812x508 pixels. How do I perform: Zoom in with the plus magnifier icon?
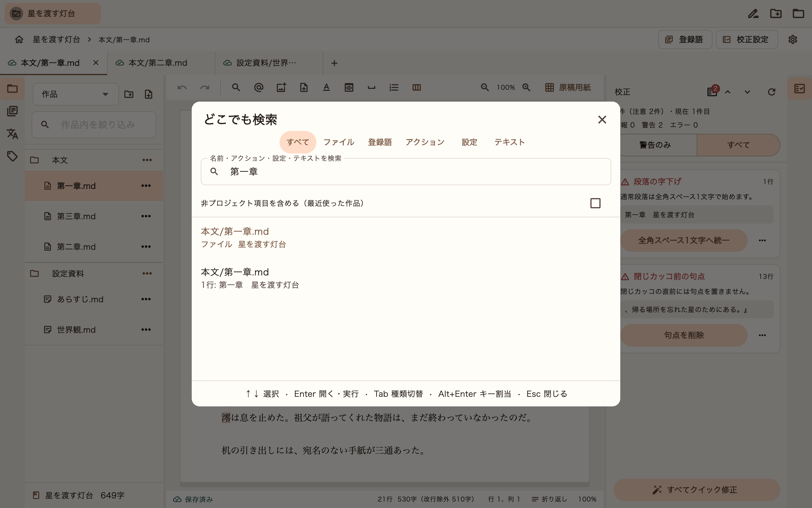pyautogui.click(x=526, y=87)
